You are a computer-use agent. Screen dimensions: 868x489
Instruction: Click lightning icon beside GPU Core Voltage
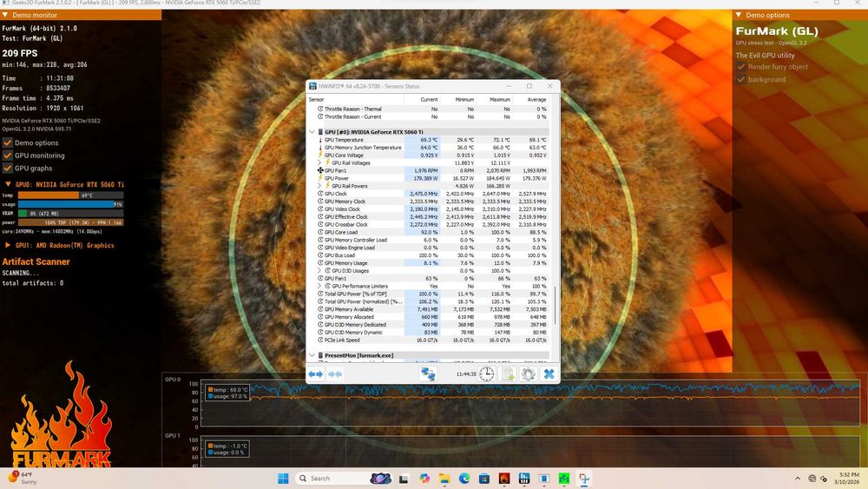coord(320,155)
